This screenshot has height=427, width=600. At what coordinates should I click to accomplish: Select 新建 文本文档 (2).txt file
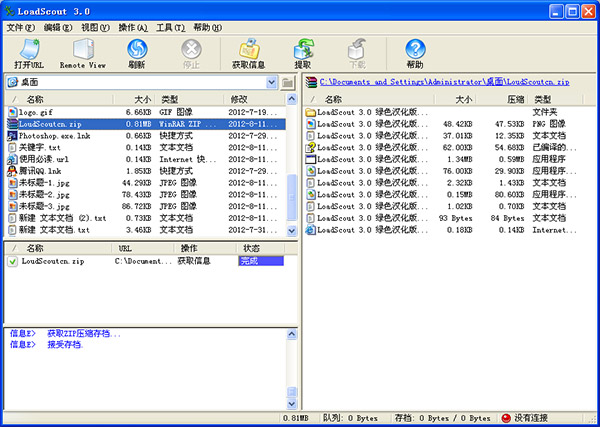(146, 218)
